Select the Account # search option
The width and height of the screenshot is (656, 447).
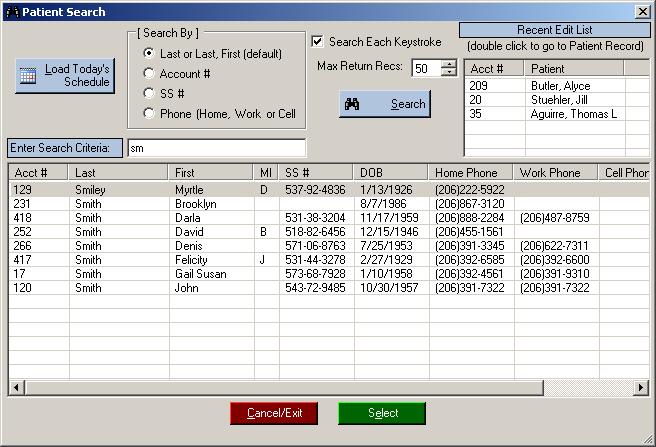coord(150,73)
